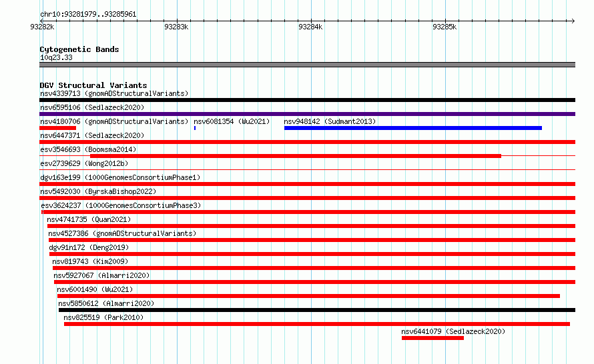Click the red bar under nsv819743

(x=314, y=268)
